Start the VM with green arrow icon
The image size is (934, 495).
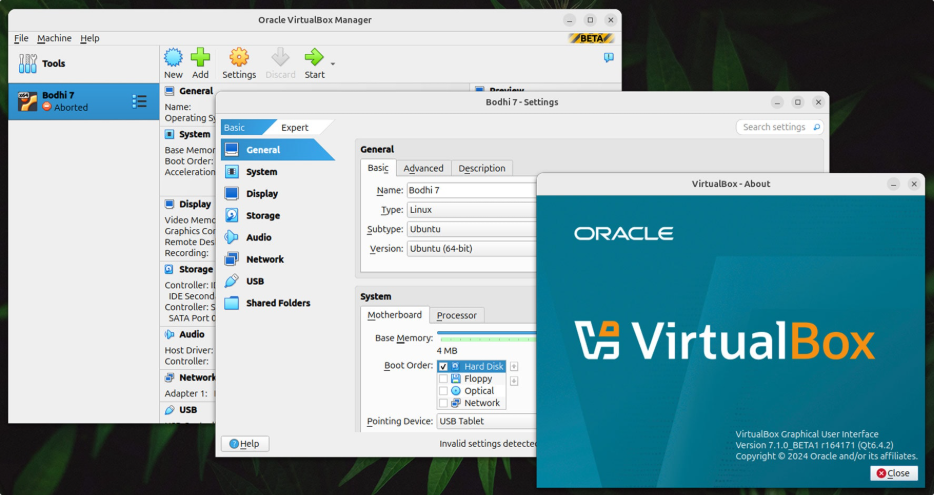[x=314, y=57]
